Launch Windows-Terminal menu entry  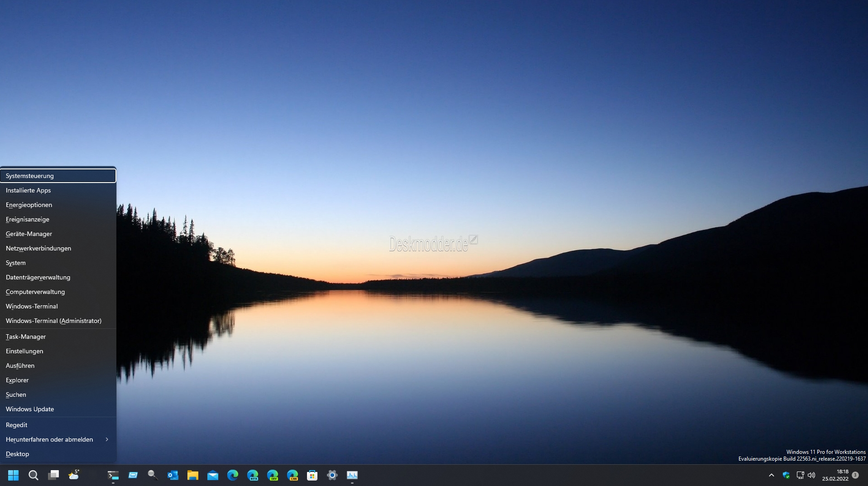58,306
